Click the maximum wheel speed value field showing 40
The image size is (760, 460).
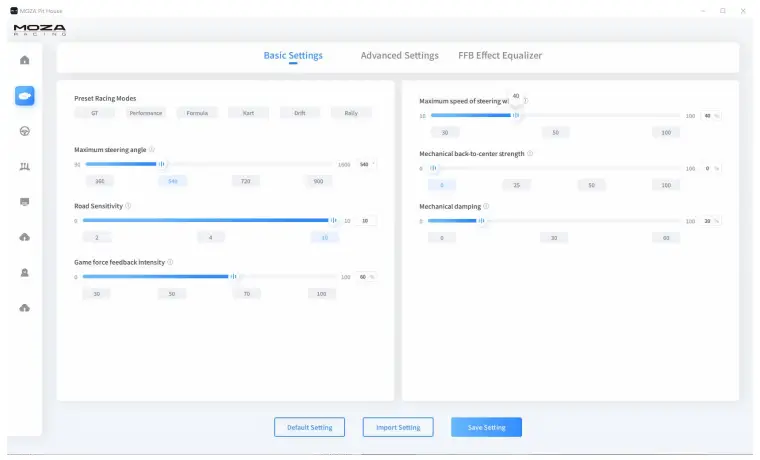(x=711, y=115)
